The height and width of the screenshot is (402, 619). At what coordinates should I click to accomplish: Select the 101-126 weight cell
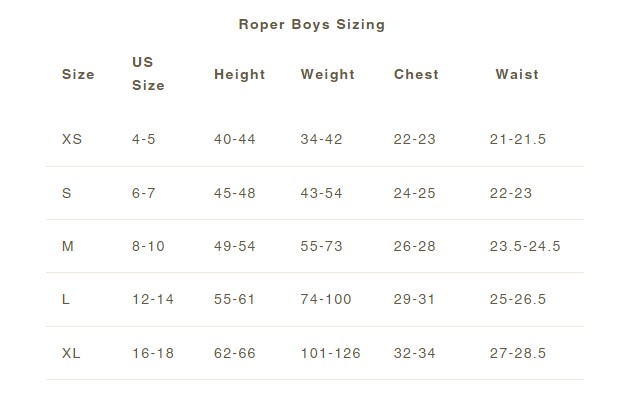tap(330, 353)
